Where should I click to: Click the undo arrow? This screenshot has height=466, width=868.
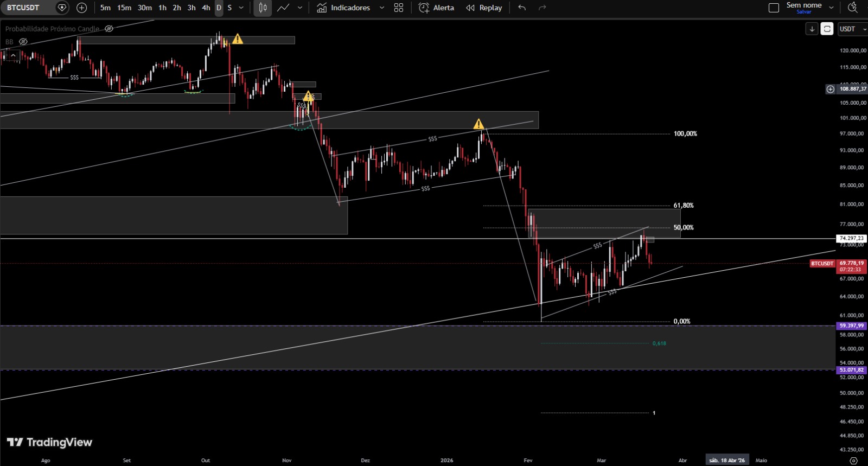pos(522,8)
